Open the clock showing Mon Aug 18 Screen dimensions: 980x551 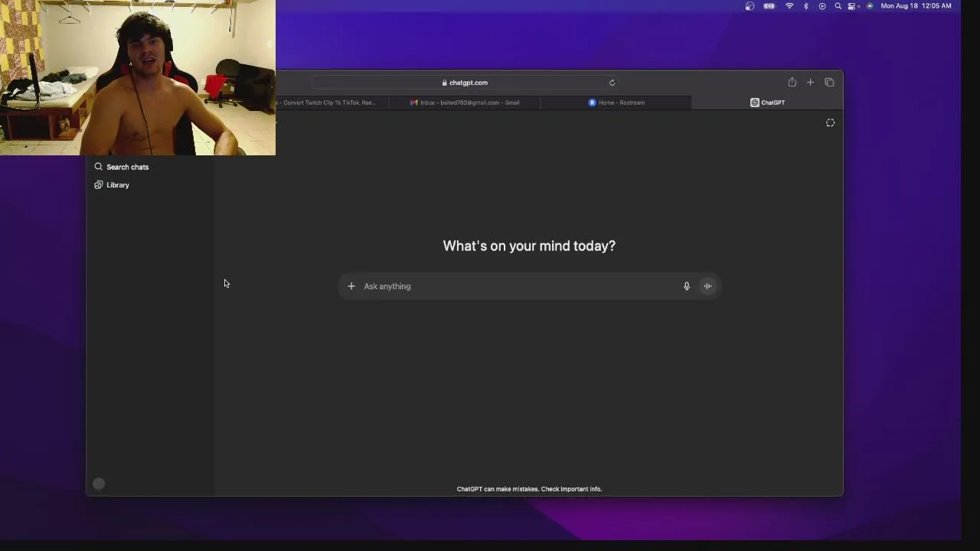pyautogui.click(x=916, y=6)
